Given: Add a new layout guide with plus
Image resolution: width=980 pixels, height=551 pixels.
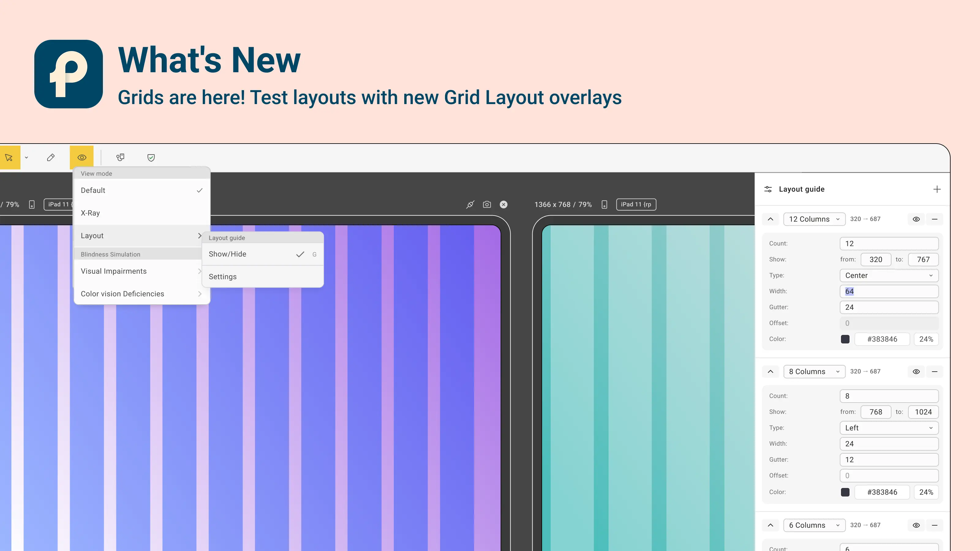Looking at the screenshot, I should click(x=937, y=189).
